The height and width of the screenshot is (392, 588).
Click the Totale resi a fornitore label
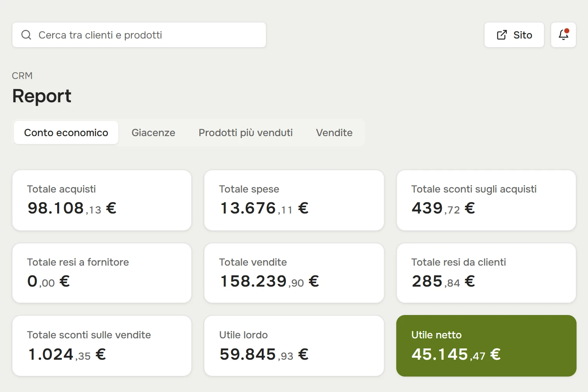(78, 262)
